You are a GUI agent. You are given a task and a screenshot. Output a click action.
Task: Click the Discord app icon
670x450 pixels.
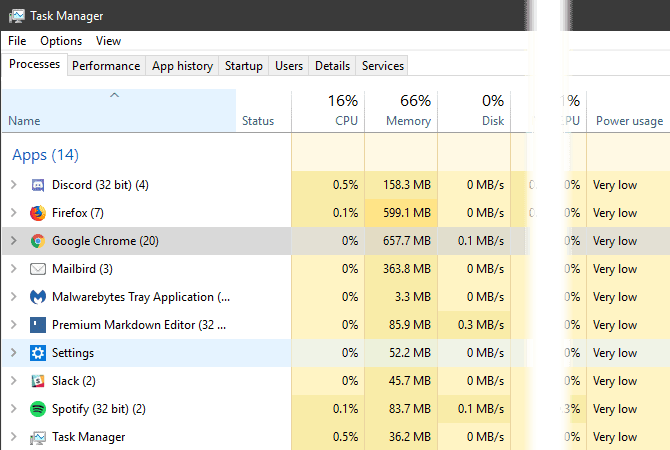point(38,185)
